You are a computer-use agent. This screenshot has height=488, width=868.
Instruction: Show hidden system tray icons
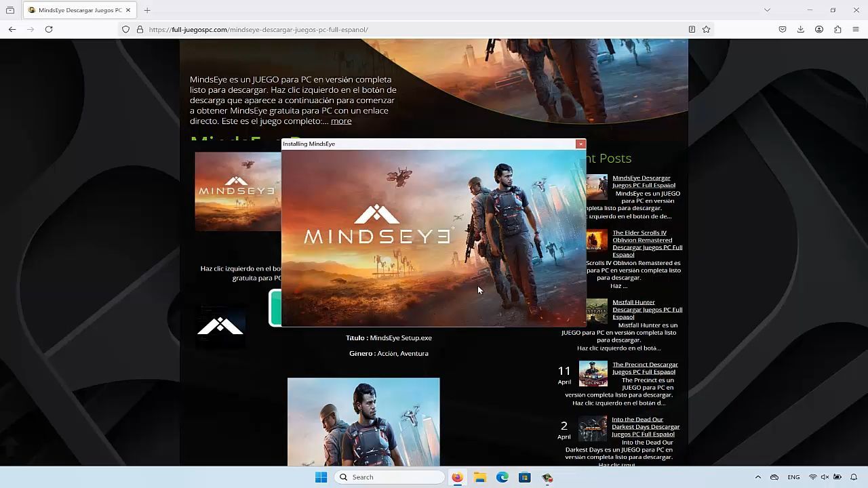758,477
